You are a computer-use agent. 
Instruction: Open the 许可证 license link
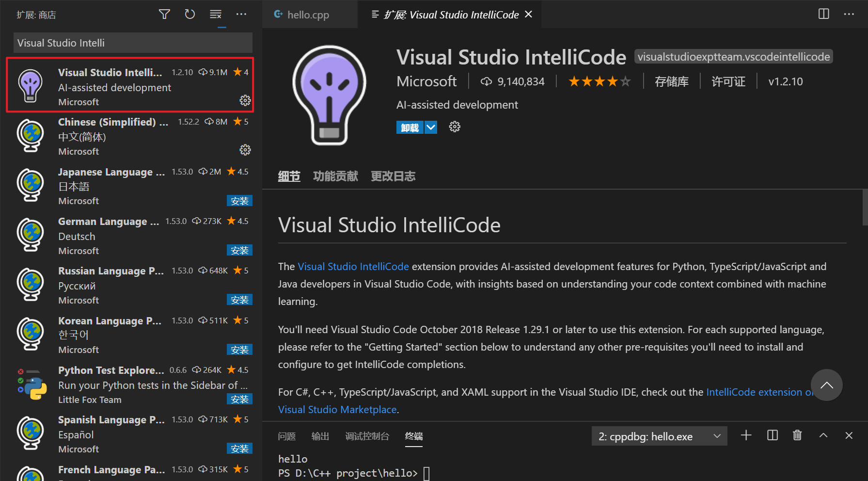728,81
